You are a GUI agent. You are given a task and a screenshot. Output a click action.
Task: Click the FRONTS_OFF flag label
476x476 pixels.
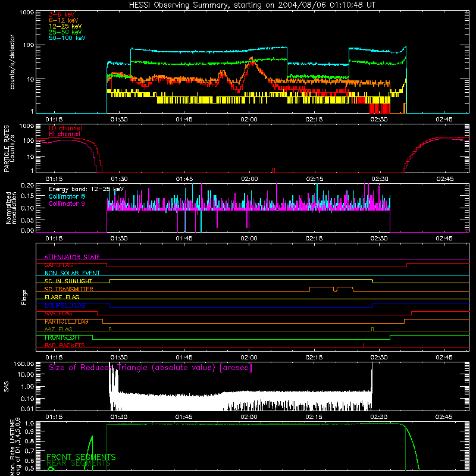click(x=62, y=337)
